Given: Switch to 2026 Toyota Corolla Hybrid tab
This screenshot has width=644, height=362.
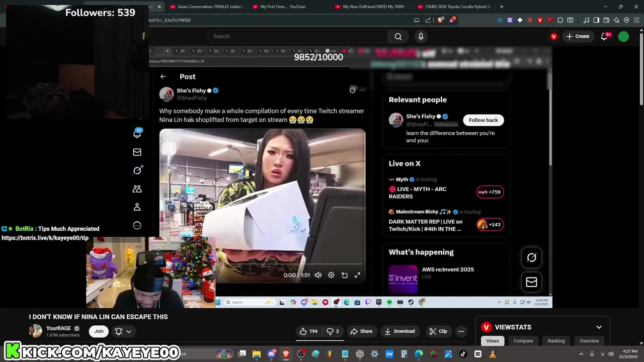Looking at the screenshot, I should point(455,7).
